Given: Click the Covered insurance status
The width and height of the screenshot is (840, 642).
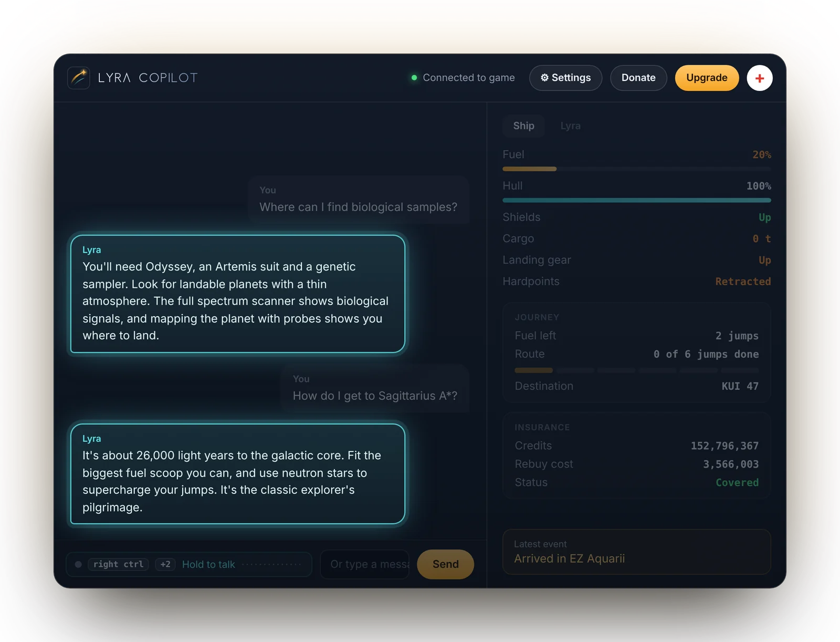Looking at the screenshot, I should [x=737, y=483].
